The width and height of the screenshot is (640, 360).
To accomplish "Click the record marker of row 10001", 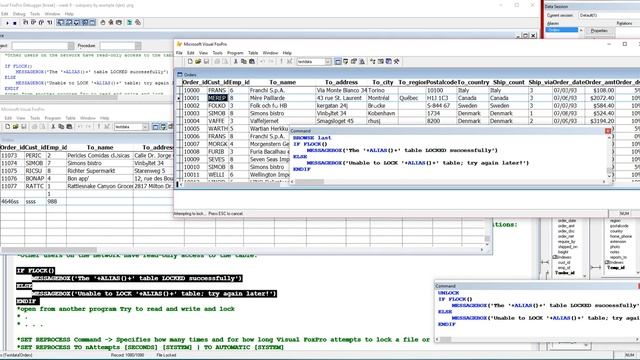I will tap(179, 98).
